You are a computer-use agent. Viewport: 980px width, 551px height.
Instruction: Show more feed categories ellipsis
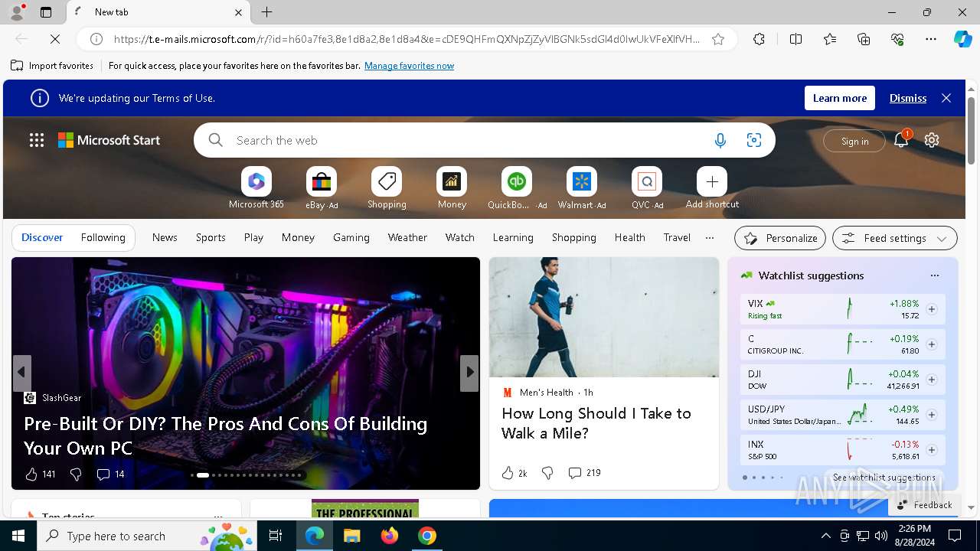coord(710,237)
